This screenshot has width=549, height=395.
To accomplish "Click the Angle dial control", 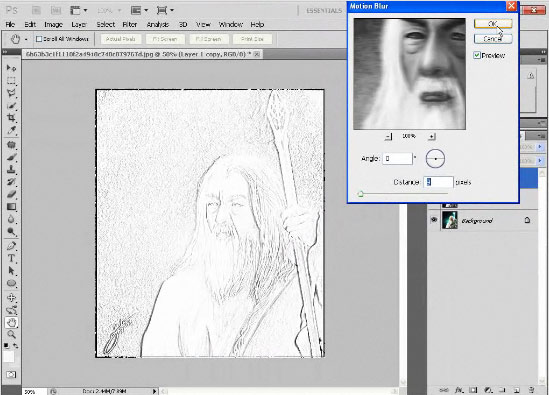I will point(435,159).
